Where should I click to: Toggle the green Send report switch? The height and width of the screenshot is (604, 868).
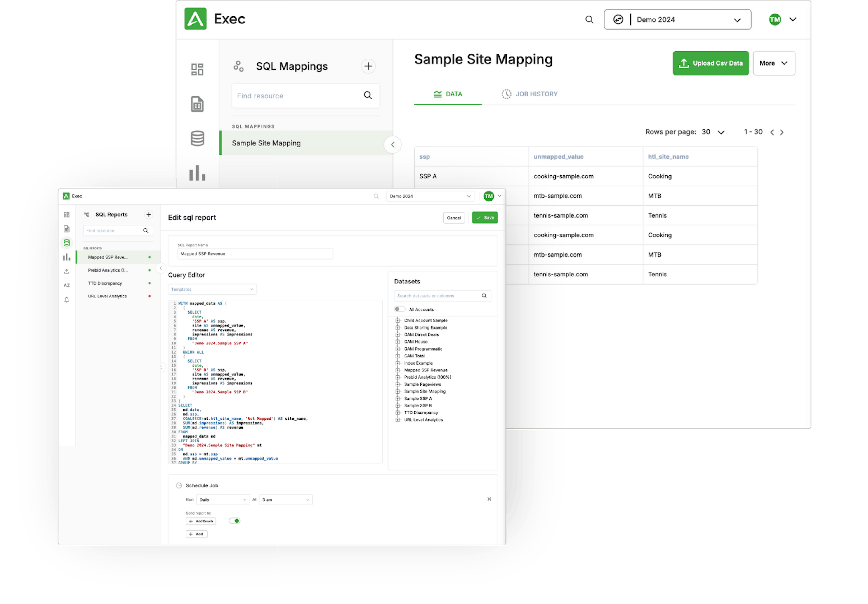click(234, 521)
